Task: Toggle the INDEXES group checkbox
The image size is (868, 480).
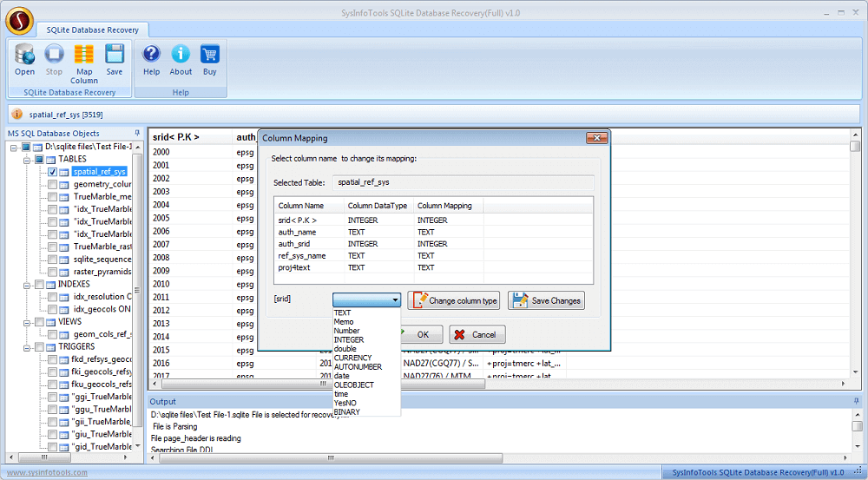Action: coord(38,284)
